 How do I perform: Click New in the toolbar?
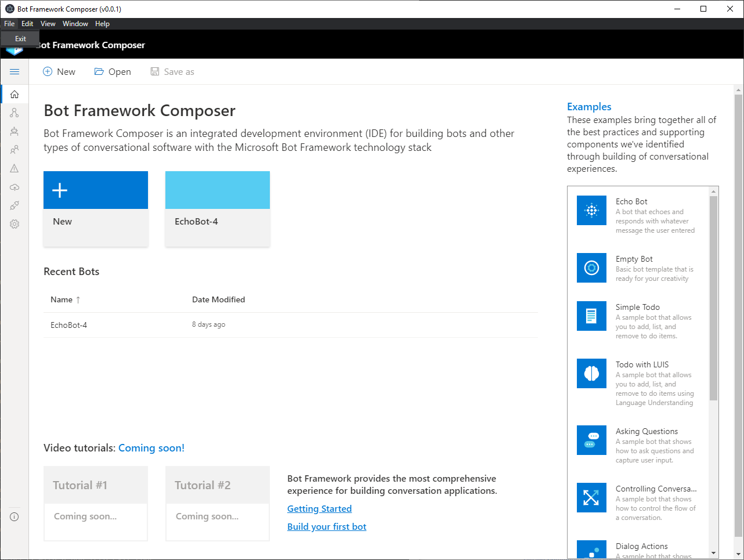coord(59,71)
